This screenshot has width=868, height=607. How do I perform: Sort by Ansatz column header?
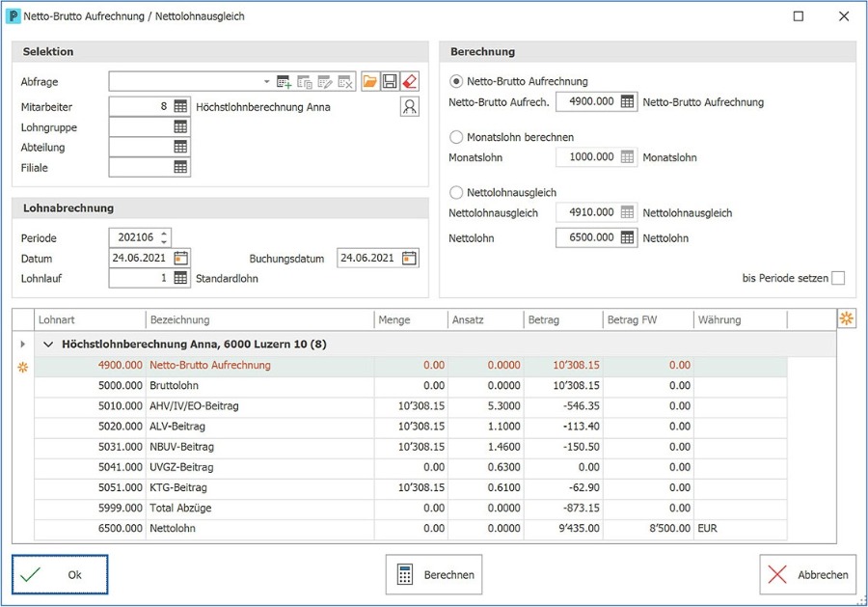pos(485,319)
